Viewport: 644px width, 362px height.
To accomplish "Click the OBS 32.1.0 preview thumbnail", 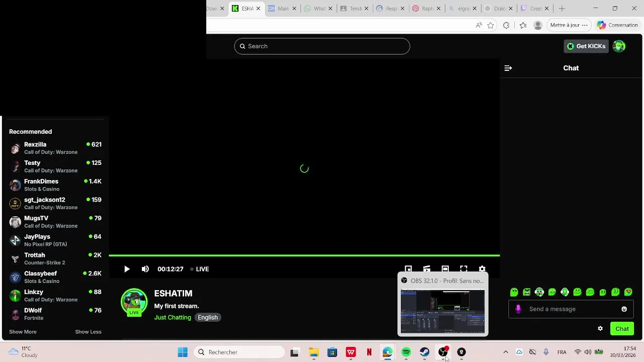I will (x=443, y=311).
